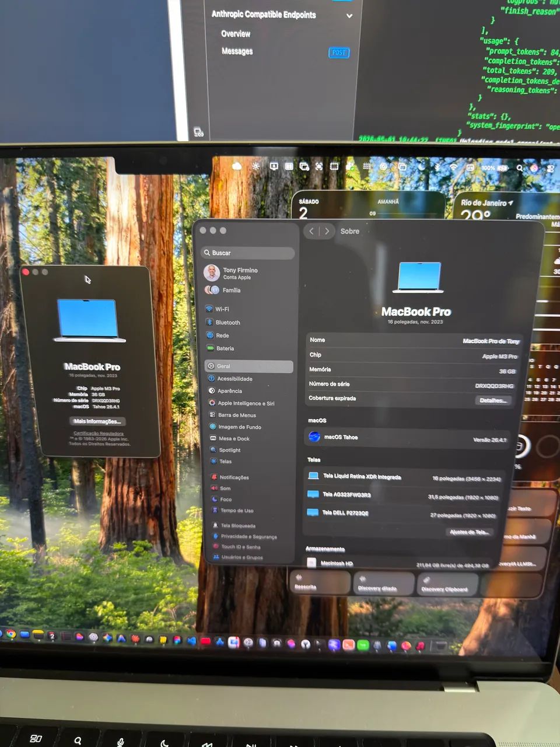This screenshot has width=560, height=747.
Task: Open Overview under Anthropic Compatible Endpoints
Action: 236,34
